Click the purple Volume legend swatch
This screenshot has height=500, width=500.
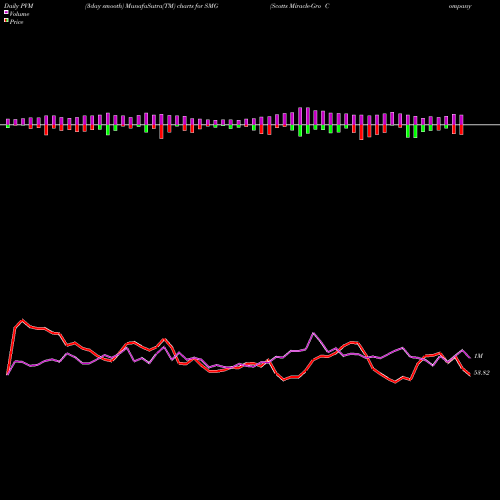pyautogui.click(x=6, y=13)
